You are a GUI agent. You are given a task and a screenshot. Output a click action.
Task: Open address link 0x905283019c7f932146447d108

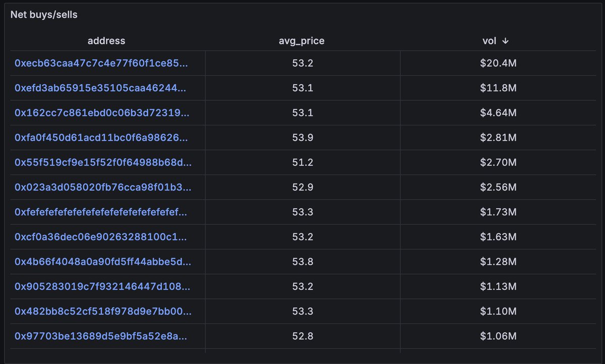click(x=102, y=286)
